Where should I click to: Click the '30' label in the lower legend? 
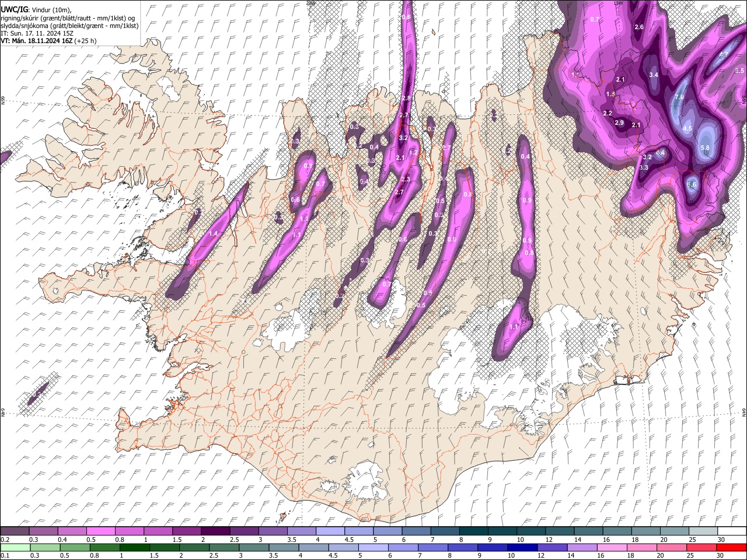720,555
